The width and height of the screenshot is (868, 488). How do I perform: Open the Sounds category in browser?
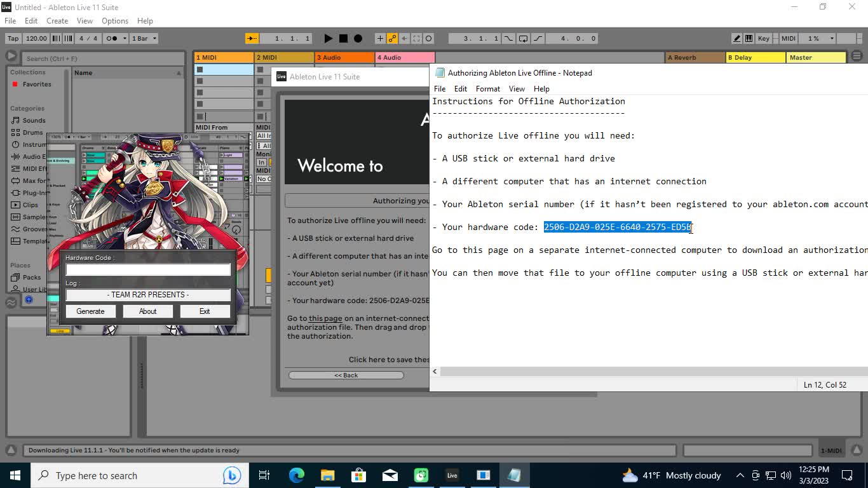(34, 120)
